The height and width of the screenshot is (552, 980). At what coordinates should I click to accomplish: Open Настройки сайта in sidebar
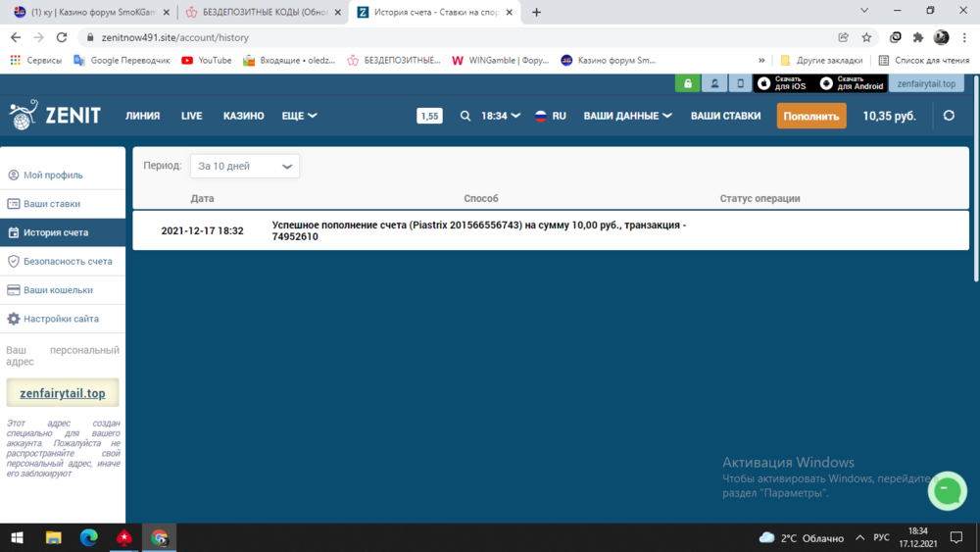63,319
